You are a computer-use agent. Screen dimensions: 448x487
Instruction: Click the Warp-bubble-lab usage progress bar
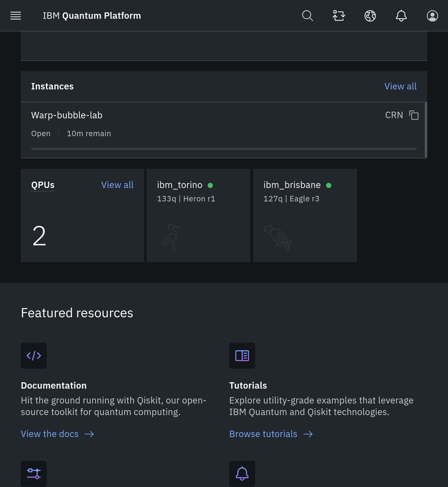tap(224, 149)
